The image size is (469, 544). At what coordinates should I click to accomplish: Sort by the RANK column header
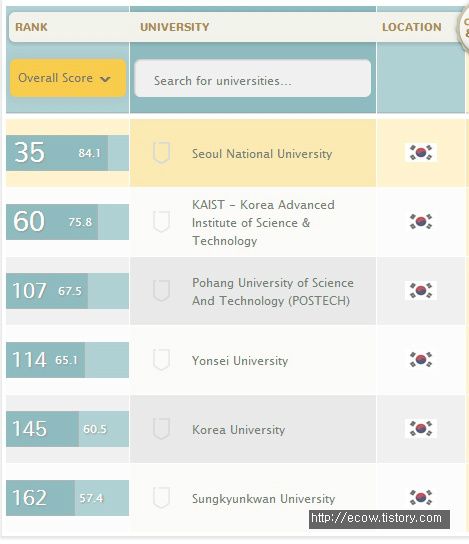point(31,27)
